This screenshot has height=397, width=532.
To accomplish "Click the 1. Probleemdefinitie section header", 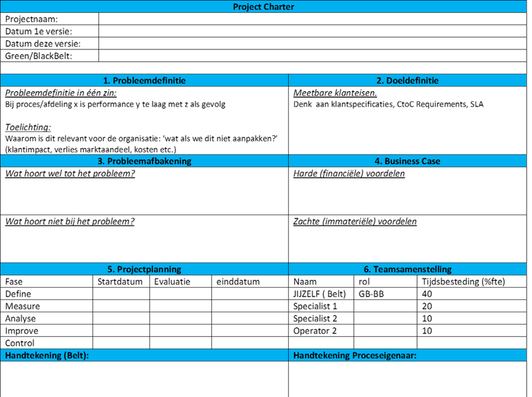I will point(144,80).
